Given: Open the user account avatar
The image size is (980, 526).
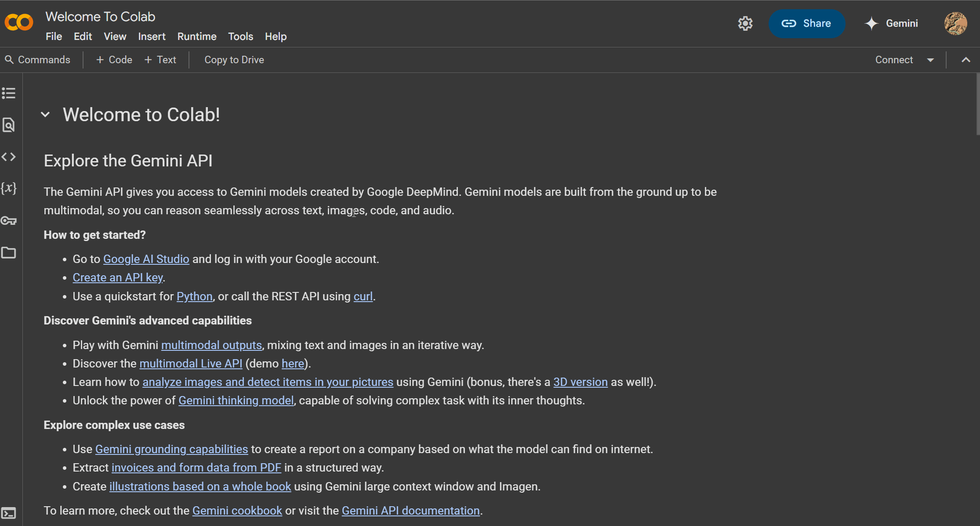Looking at the screenshot, I should click(956, 23).
